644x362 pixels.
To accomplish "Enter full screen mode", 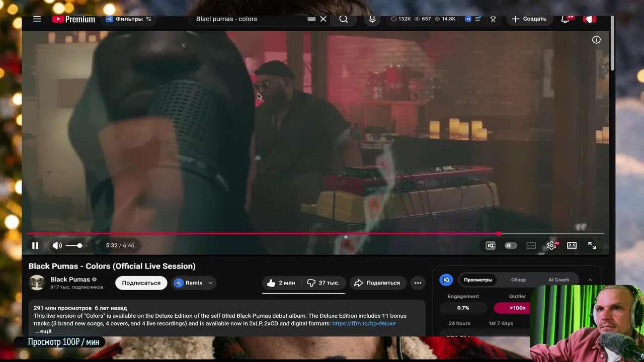I will (592, 245).
